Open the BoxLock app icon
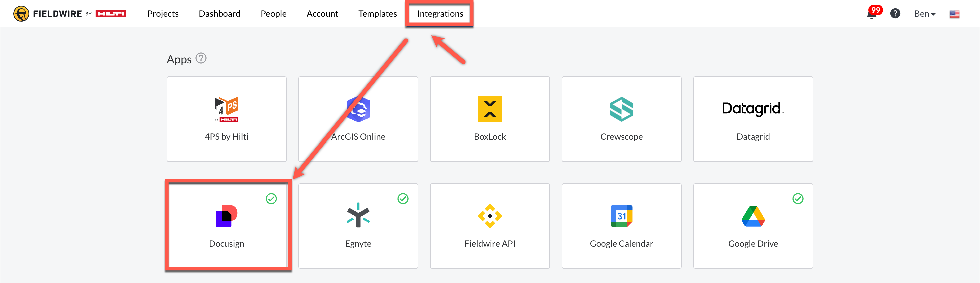Viewport: 980px width, 283px height. point(490,109)
